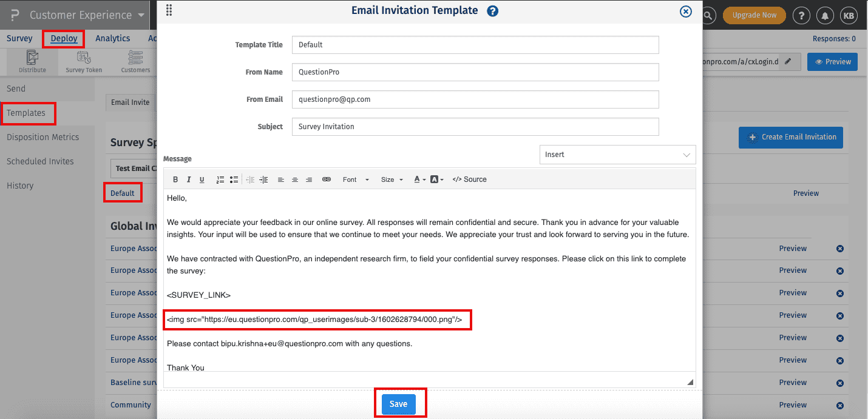This screenshot has width=868, height=419.
Task: Click the editor resize handle corner
Action: (690, 382)
